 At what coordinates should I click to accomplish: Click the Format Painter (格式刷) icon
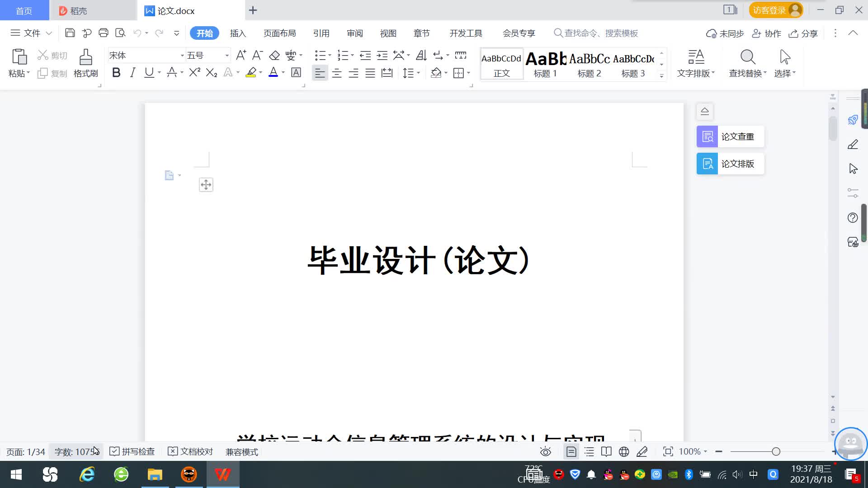click(x=85, y=57)
